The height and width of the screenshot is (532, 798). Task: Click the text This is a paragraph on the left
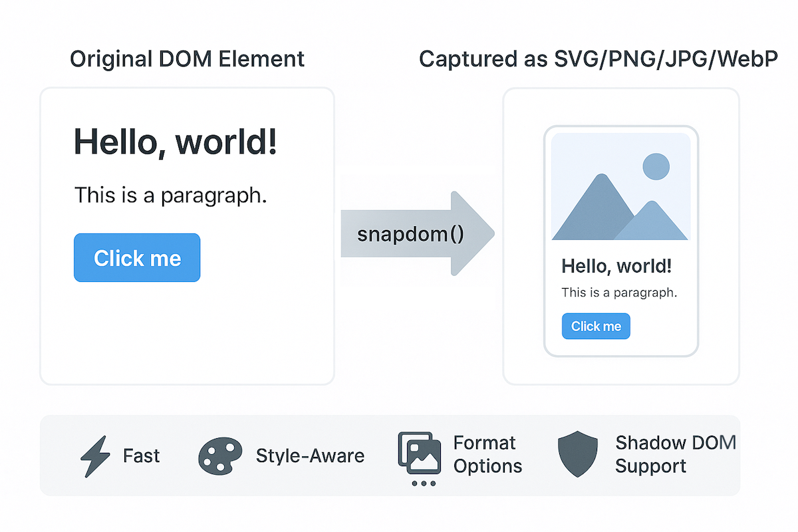[170, 195]
